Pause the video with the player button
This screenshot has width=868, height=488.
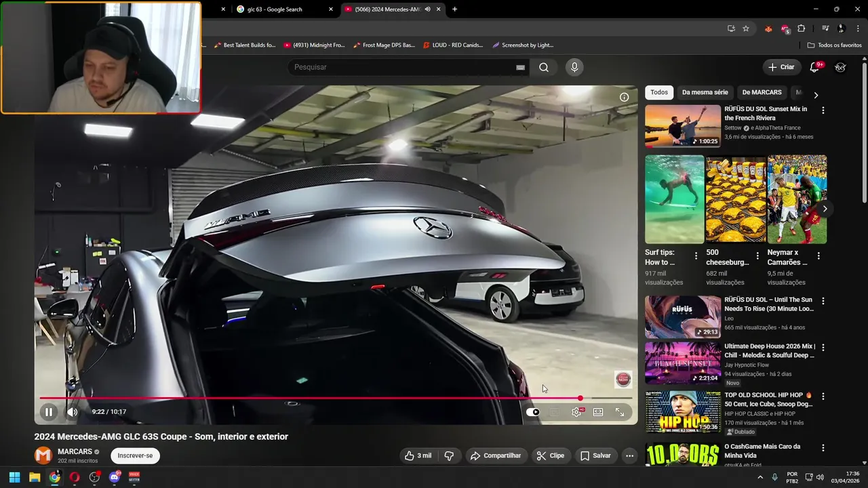[x=49, y=411]
